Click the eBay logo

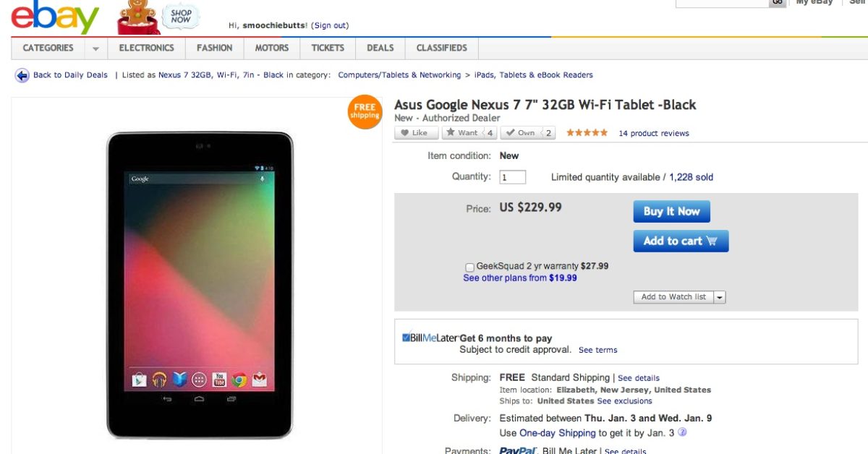(x=55, y=17)
